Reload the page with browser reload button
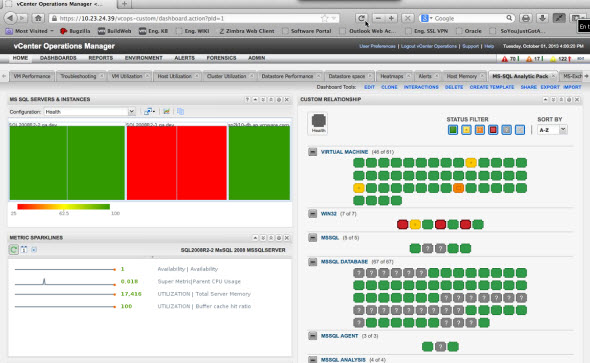 coord(361,18)
